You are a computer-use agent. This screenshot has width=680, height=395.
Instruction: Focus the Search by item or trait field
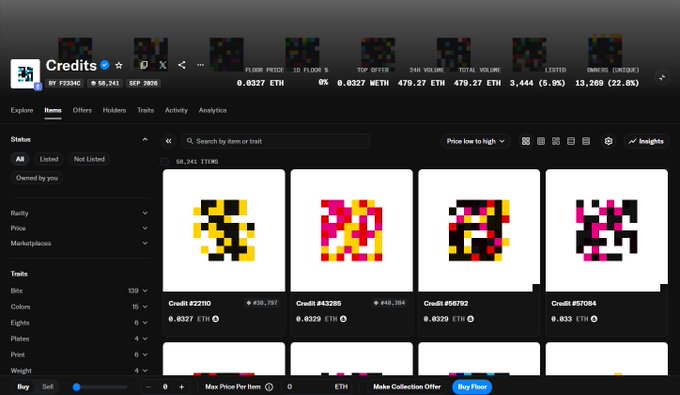pos(275,141)
